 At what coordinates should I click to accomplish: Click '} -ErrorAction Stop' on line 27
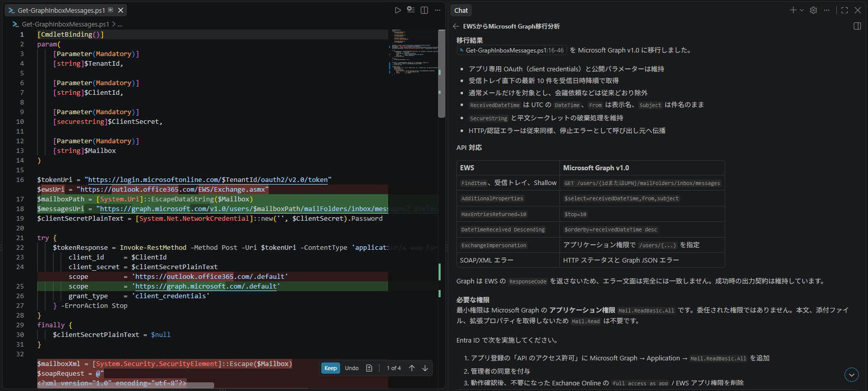coord(90,306)
